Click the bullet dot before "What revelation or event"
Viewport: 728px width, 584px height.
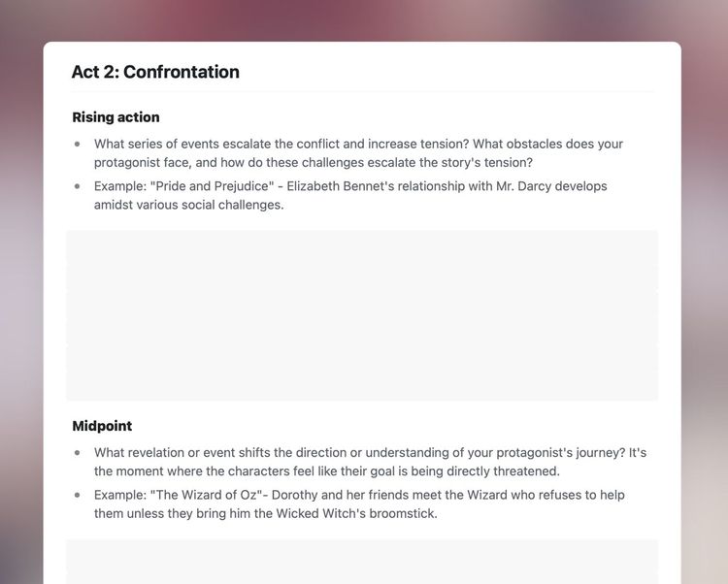tap(78, 453)
